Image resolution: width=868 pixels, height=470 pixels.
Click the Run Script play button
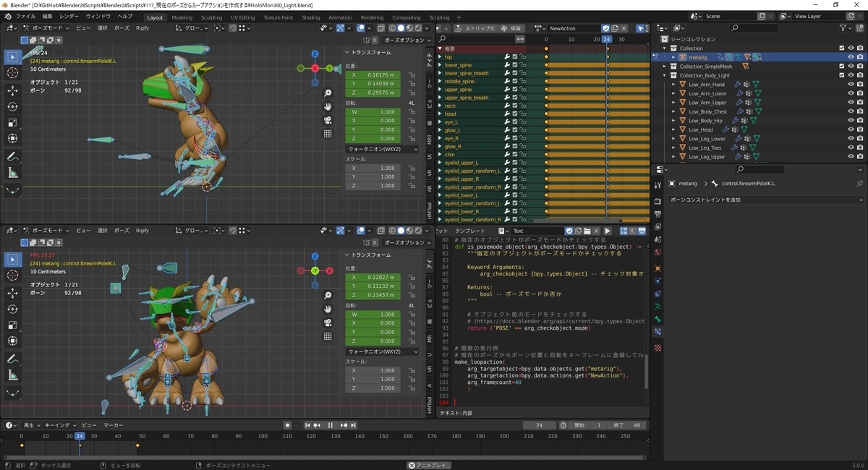(608, 231)
